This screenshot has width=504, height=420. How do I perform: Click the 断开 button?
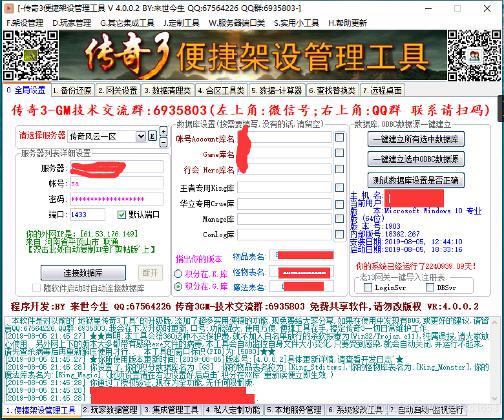coord(150,273)
